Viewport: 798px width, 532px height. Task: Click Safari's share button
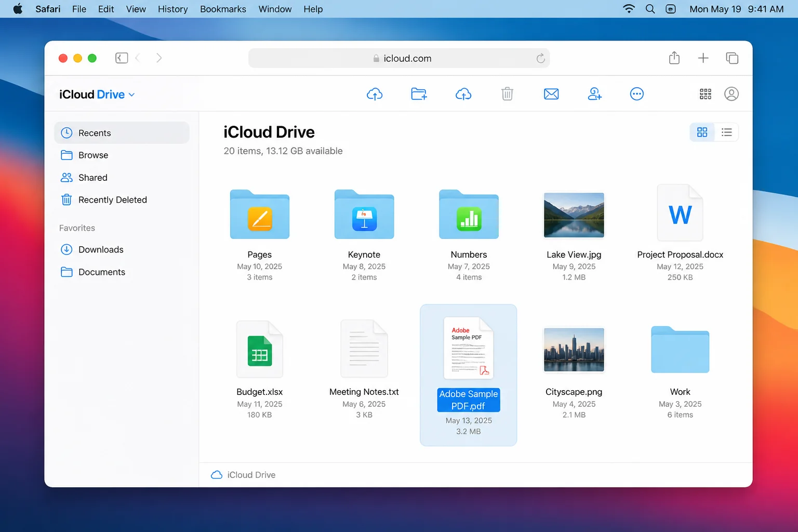[x=674, y=58]
